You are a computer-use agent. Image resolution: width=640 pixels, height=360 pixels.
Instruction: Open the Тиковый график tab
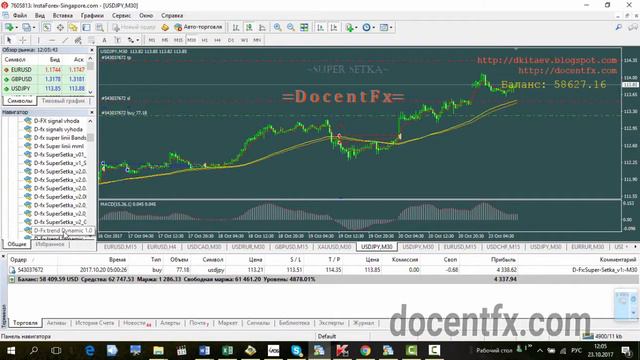click(63, 100)
